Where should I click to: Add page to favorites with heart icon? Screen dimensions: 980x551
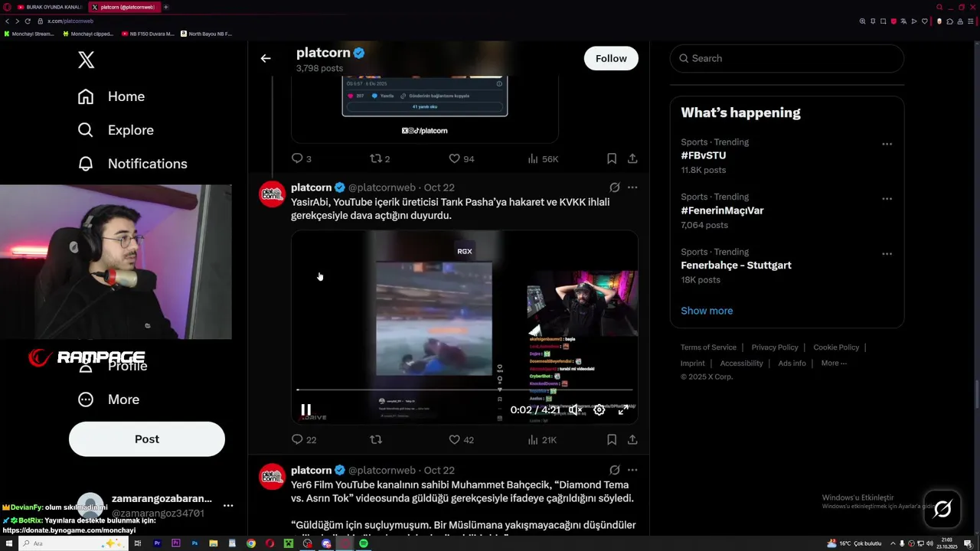point(925,21)
